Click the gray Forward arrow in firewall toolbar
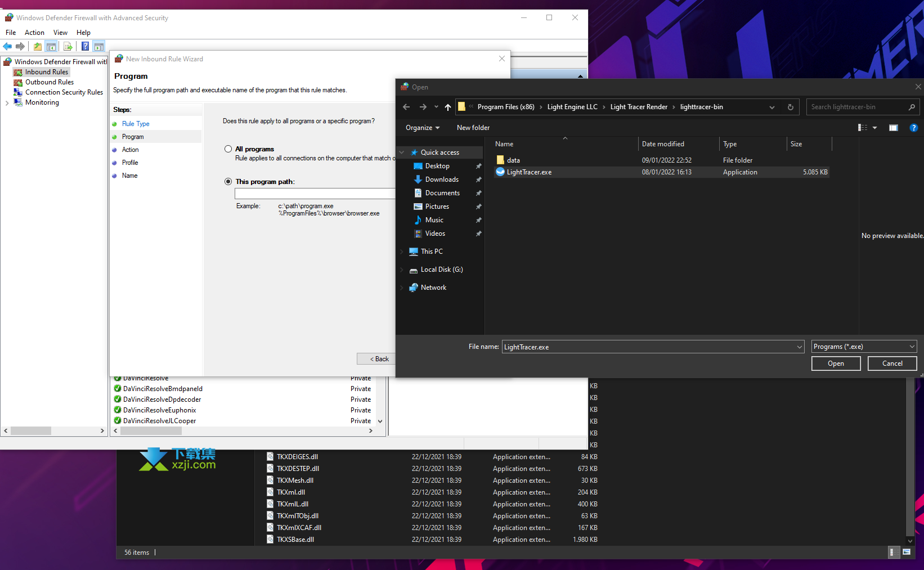The image size is (924, 570). tap(20, 46)
